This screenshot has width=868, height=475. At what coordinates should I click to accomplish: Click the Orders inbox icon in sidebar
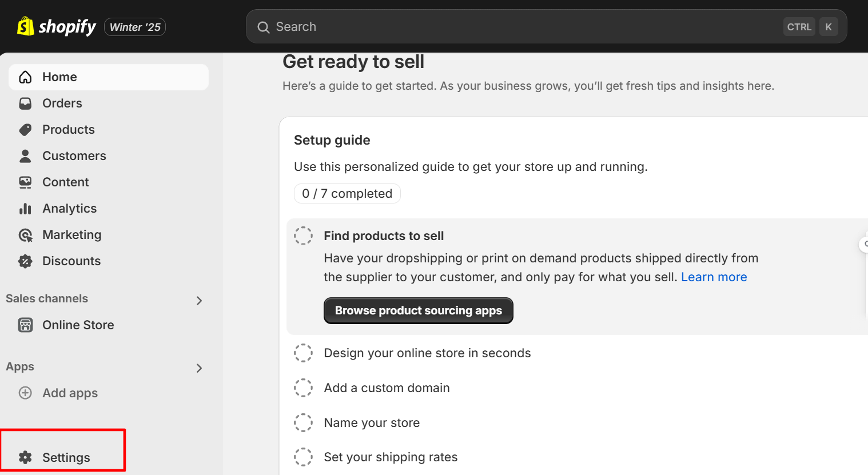(25, 103)
